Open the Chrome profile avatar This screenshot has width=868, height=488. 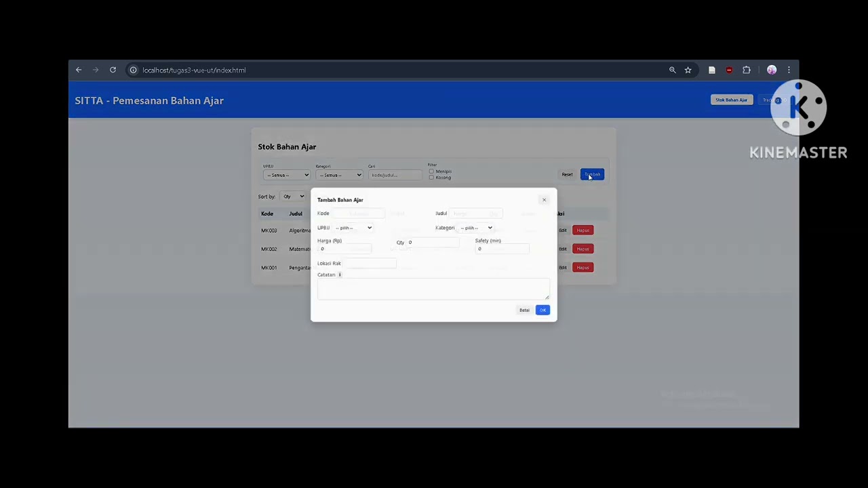(x=772, y=70)
